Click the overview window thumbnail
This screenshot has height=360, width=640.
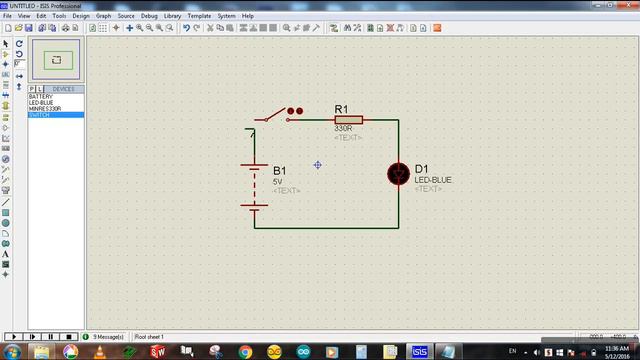[56, 60]
